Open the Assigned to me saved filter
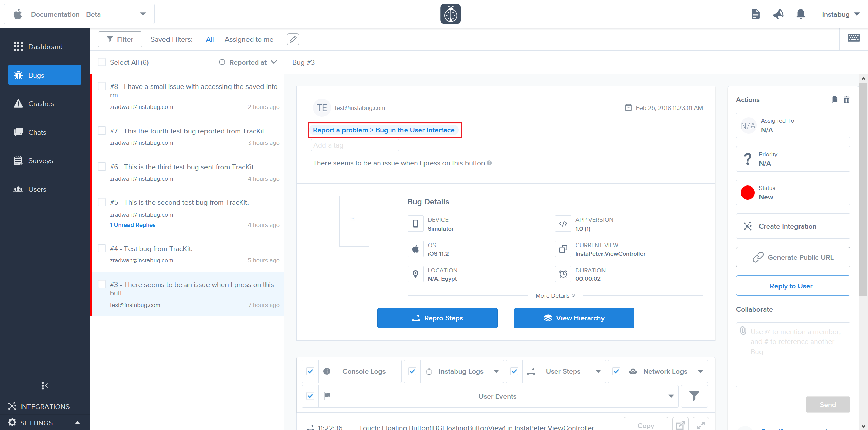Image resolution: width=868 pixels, height=430 pixels. pyautogui.click(x=249, y=39)
